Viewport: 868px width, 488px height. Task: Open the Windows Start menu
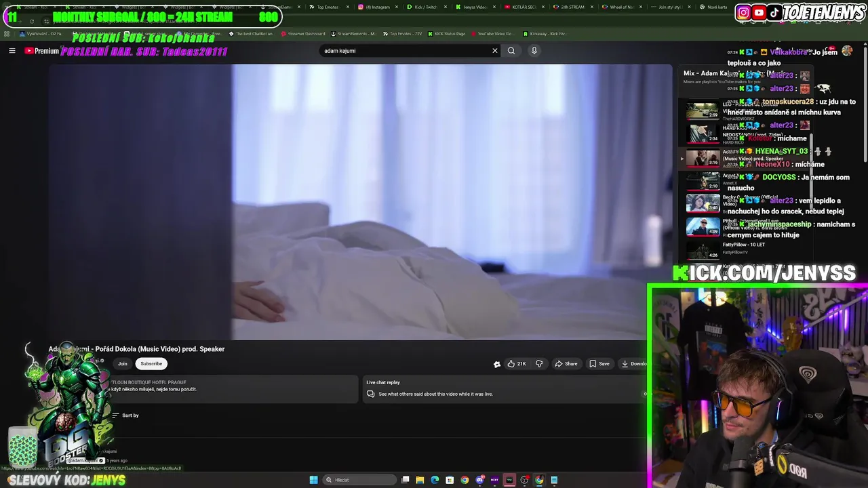click(313, 480)
